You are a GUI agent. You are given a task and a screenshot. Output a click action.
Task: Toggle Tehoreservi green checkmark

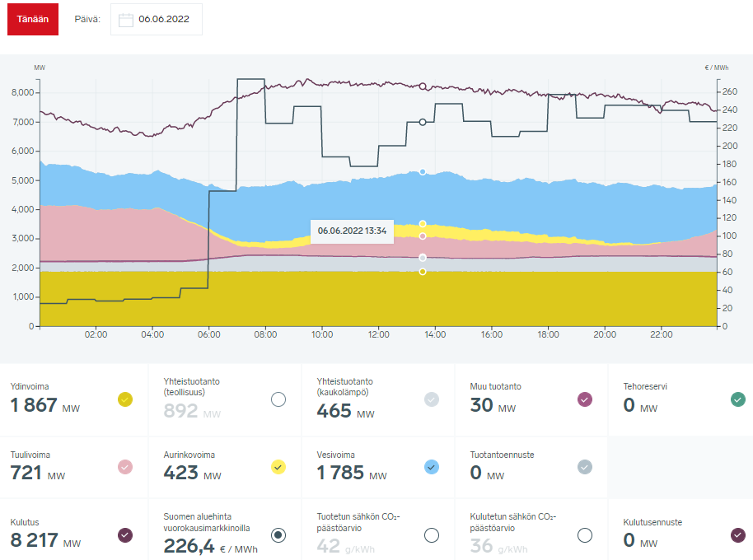(x=738, y=400)
